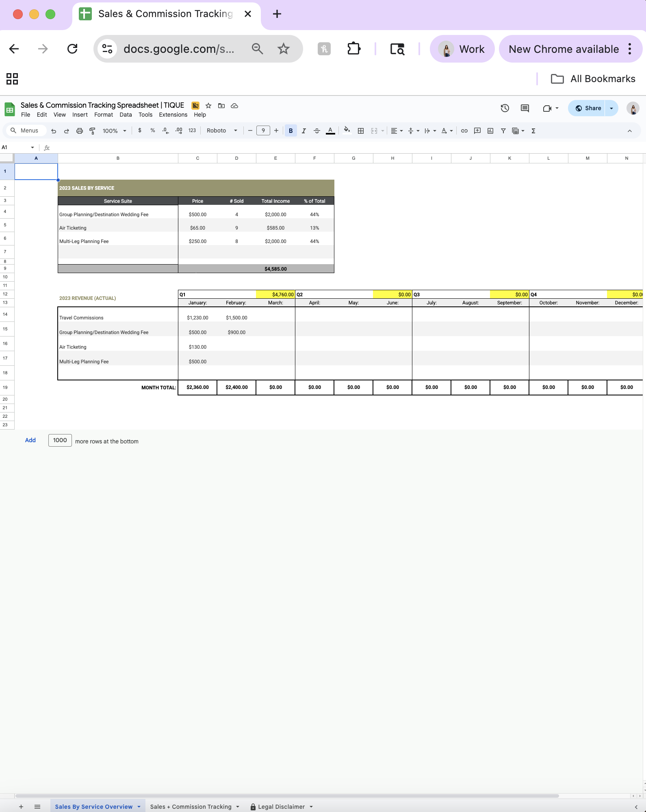Click the blue Share button
The image size is (646, 812).
(x=587, y=108)
